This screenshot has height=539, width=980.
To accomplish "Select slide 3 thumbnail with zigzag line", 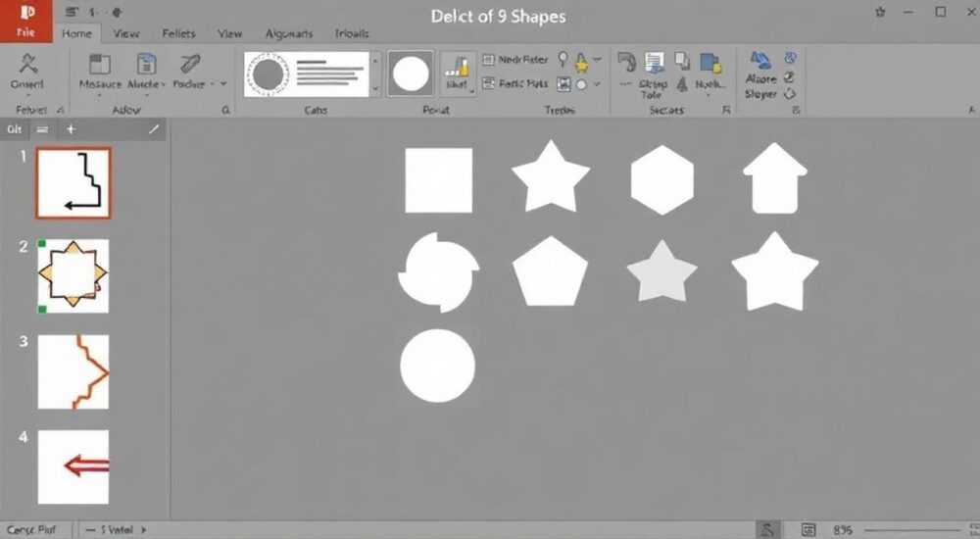I will (73, 372).
